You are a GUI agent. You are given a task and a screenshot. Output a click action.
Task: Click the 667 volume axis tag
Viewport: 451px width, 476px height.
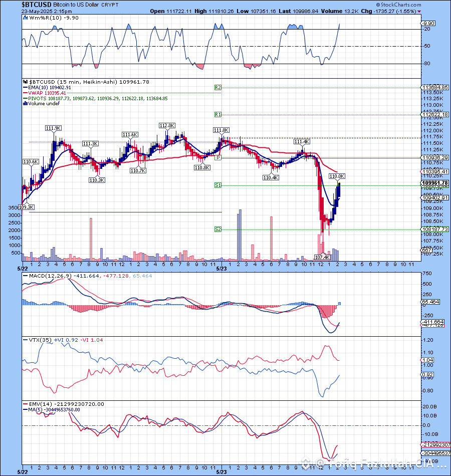[427, 250]
